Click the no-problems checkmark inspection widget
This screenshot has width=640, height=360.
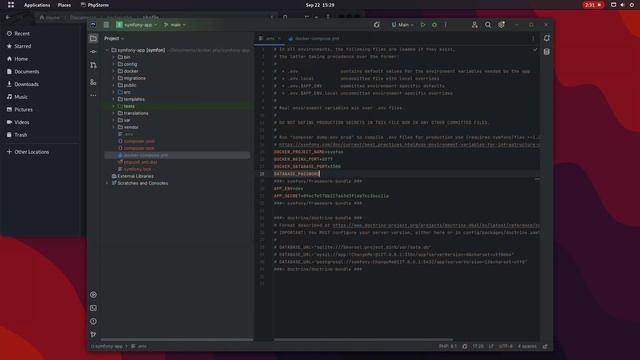point(535,49)
